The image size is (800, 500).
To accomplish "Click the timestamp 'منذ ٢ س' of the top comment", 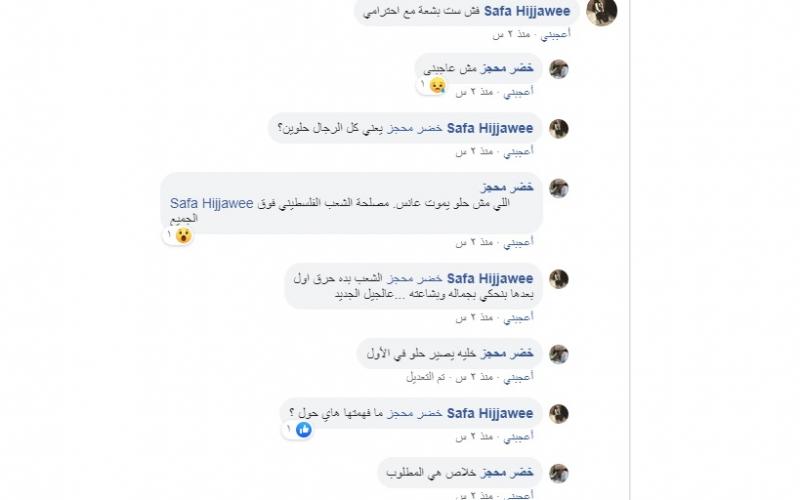I will tap(511, 34).
